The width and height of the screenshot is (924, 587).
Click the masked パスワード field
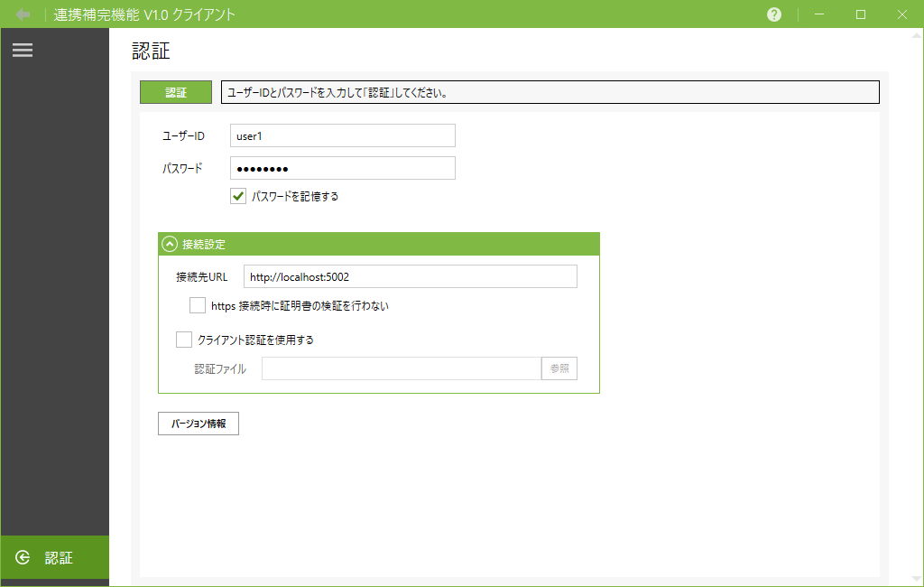341,167
